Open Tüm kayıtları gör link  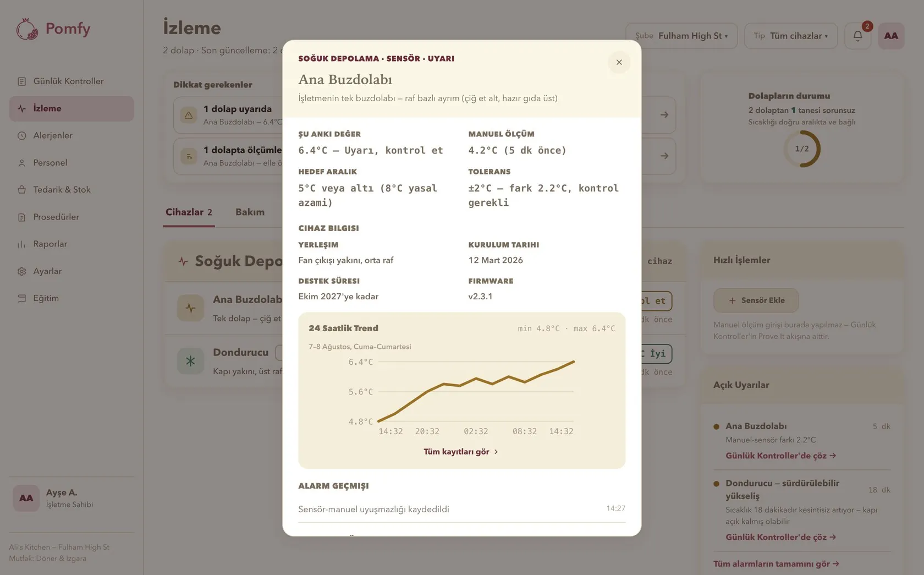461,452
